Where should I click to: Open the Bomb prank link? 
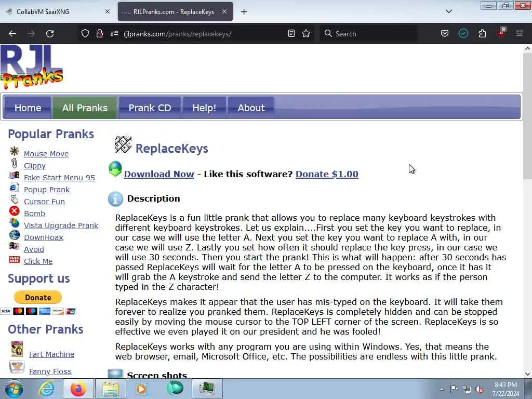tap(34, 214)
